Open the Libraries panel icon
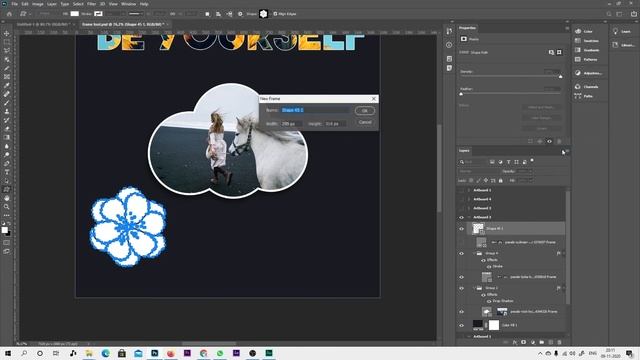The width and height of the screenshot is (640, 360). click(616, 45)
